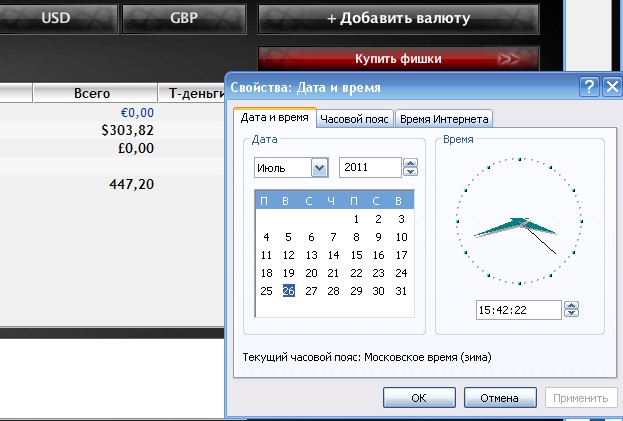Select day 25 in the calendar

click(266, 291)
